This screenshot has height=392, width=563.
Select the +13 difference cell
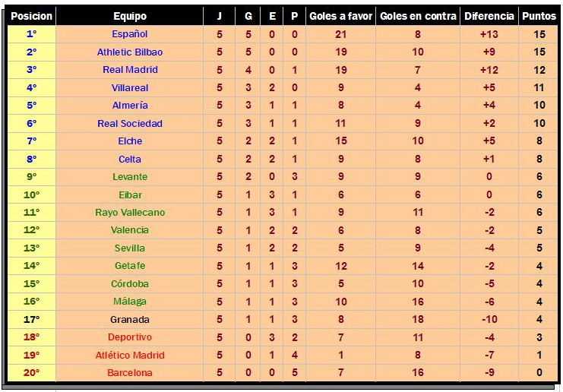click(489, 34)
